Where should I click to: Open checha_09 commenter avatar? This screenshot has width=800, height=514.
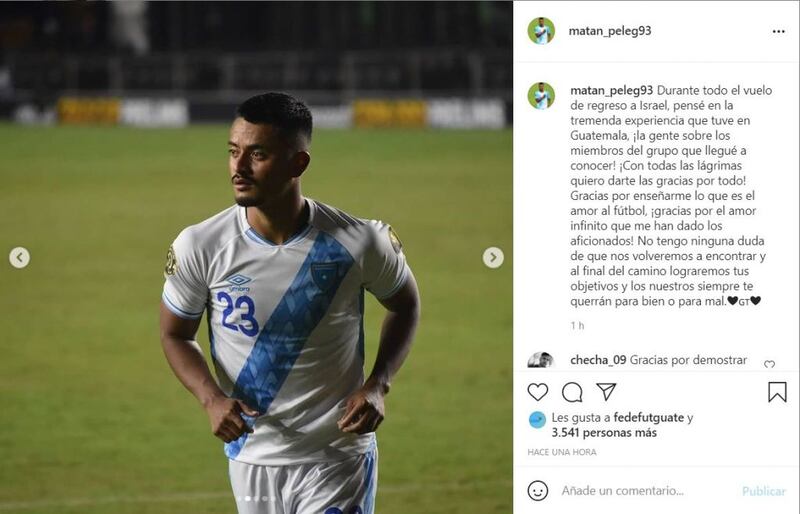point(541,359)
